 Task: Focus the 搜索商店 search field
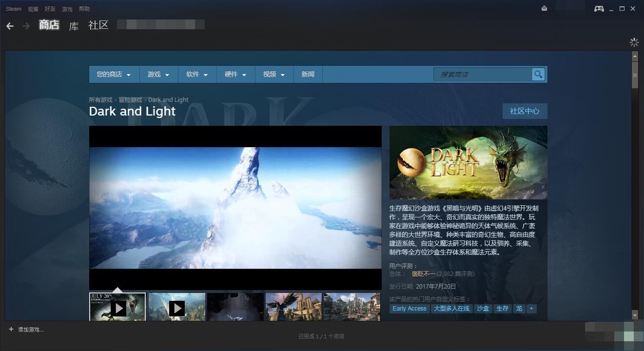(x=483, y=75)
